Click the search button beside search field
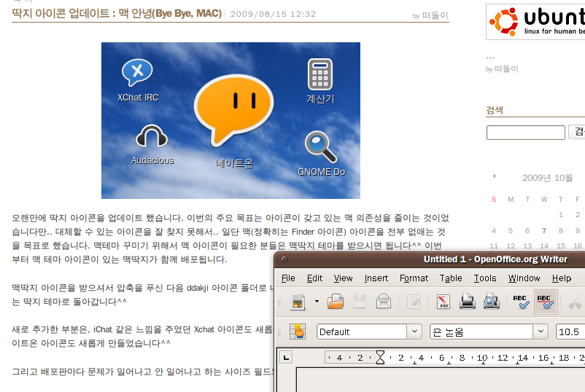 click(x=577, y=132)
